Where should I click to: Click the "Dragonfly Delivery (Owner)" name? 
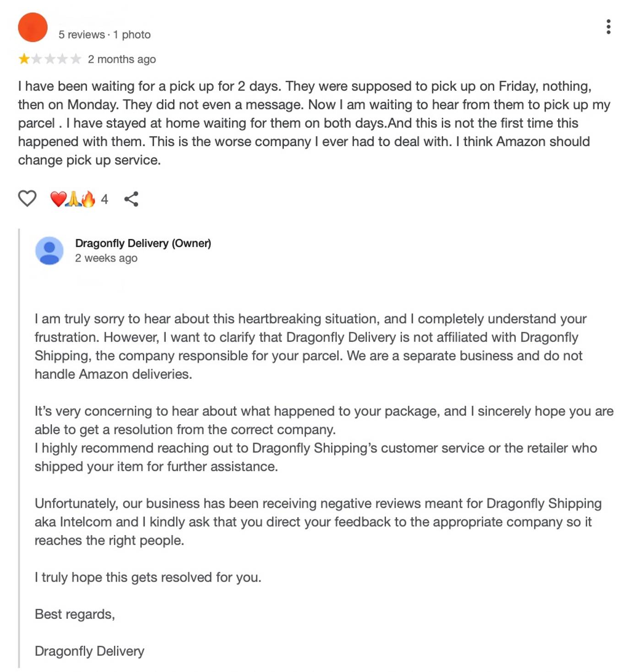coord(143,243)
